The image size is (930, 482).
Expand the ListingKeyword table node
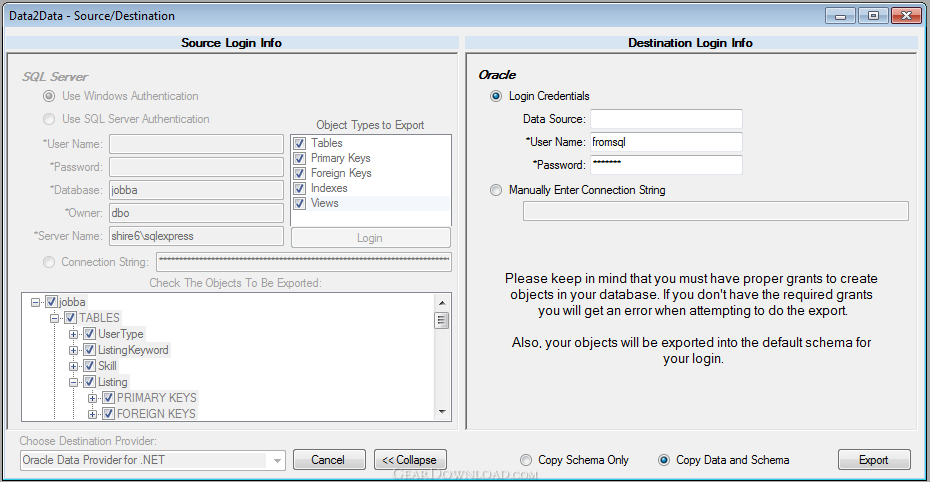(x=74, y=350)
